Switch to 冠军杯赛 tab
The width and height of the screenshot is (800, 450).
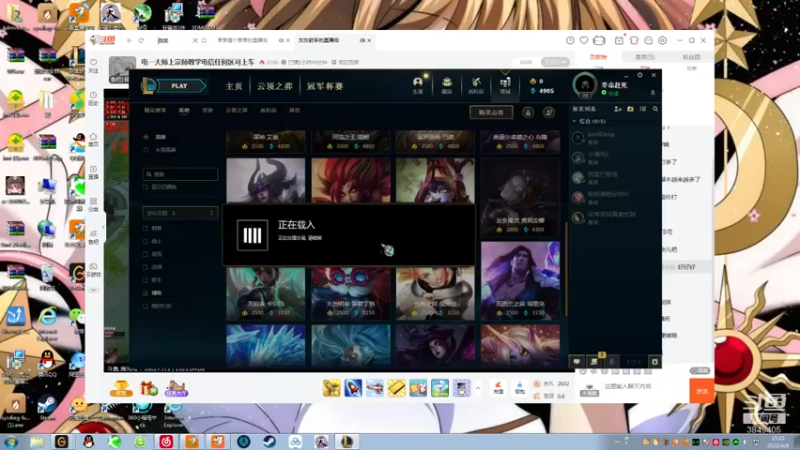324,86
